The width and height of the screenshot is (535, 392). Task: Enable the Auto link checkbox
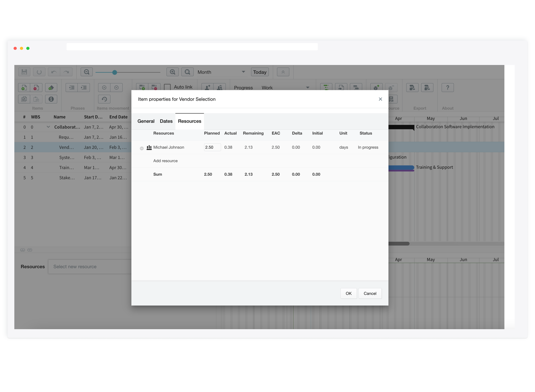point(167,87)
